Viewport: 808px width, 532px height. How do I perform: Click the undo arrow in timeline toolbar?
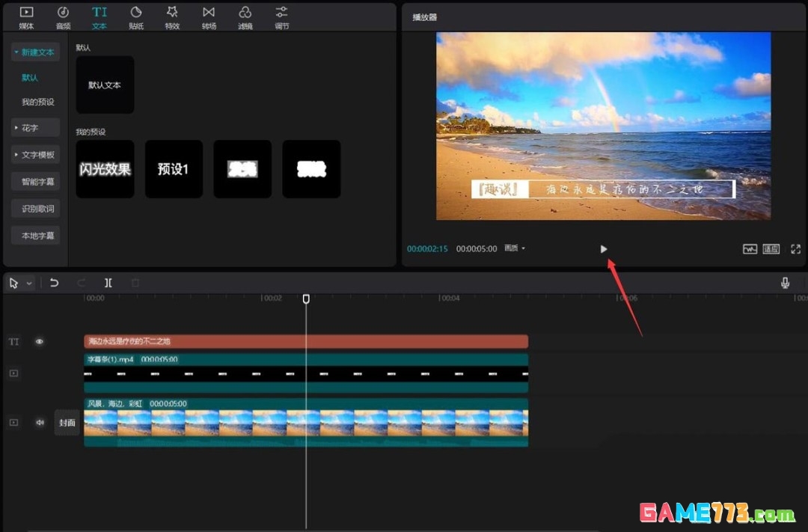[54, 283]
